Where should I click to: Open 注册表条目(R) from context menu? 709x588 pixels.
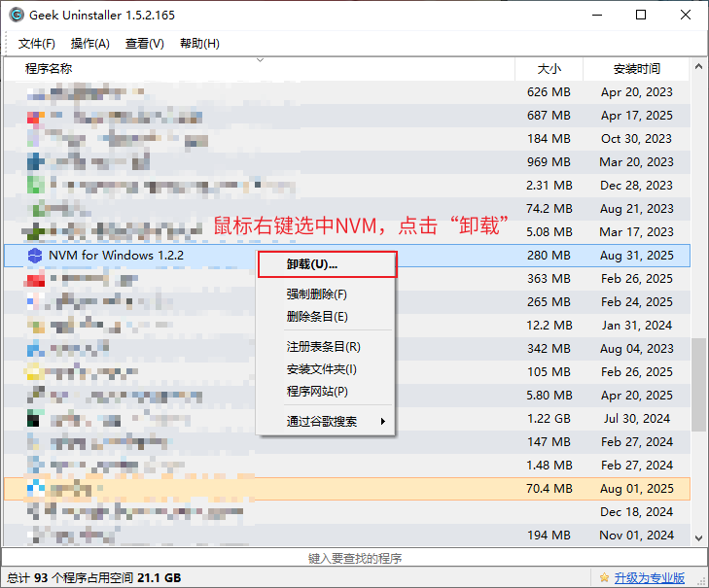[325, 347]
